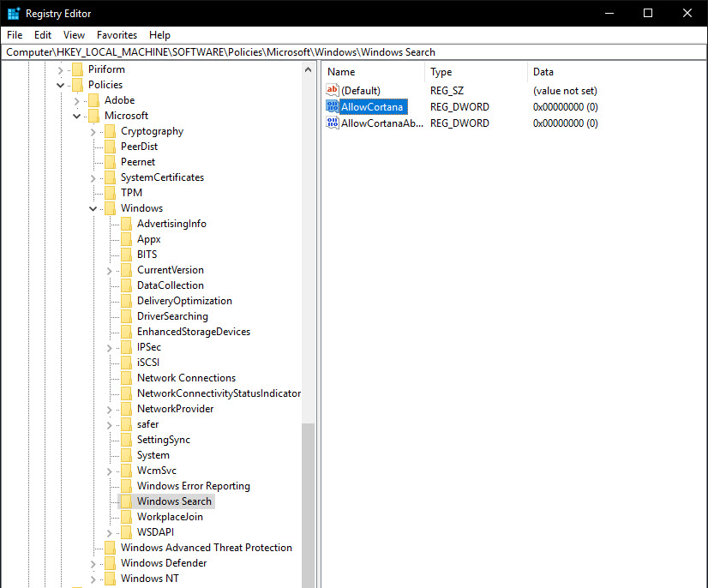Click the PeerDist folder icon

[111, 147]
